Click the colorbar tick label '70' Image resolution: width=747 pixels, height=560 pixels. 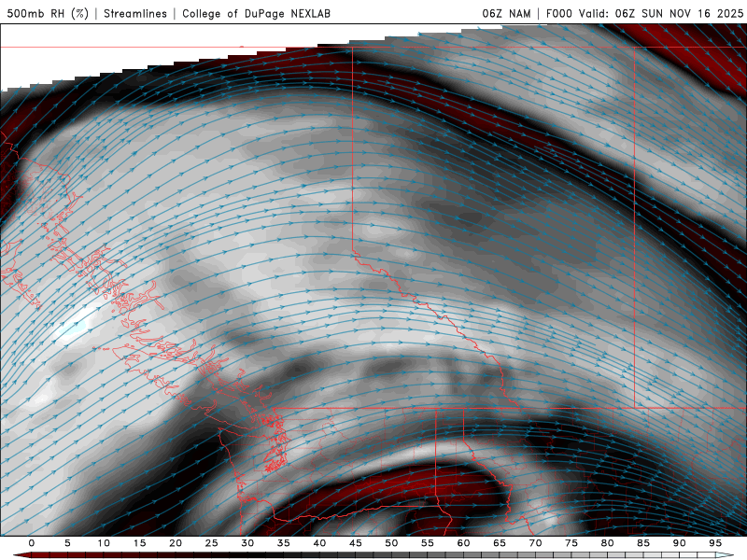[535, 543]
